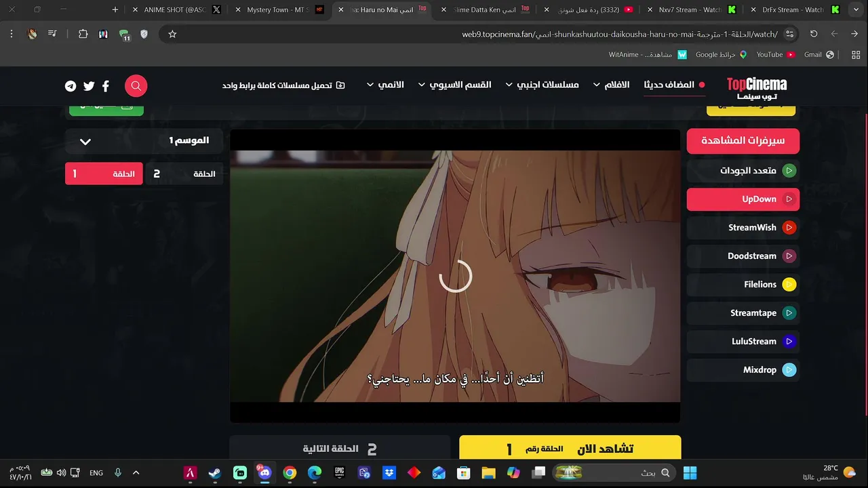
Task: Select the Streamtape server
Action: point(743,313)
